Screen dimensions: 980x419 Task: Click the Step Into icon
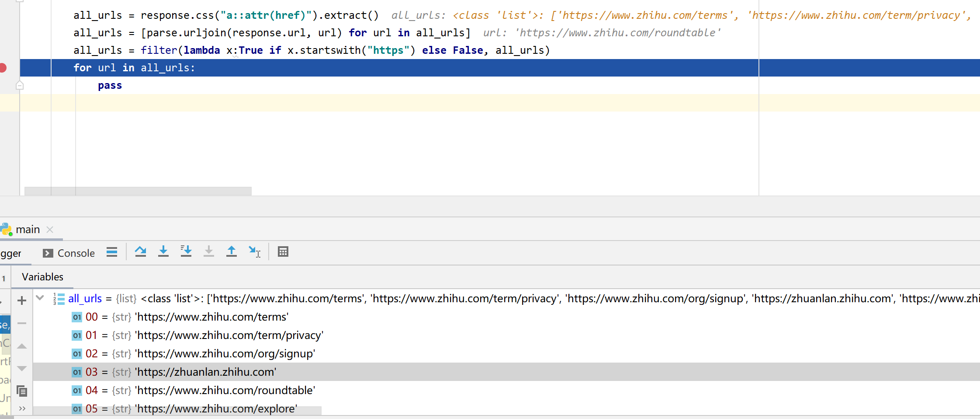click(x=163, y=251)
